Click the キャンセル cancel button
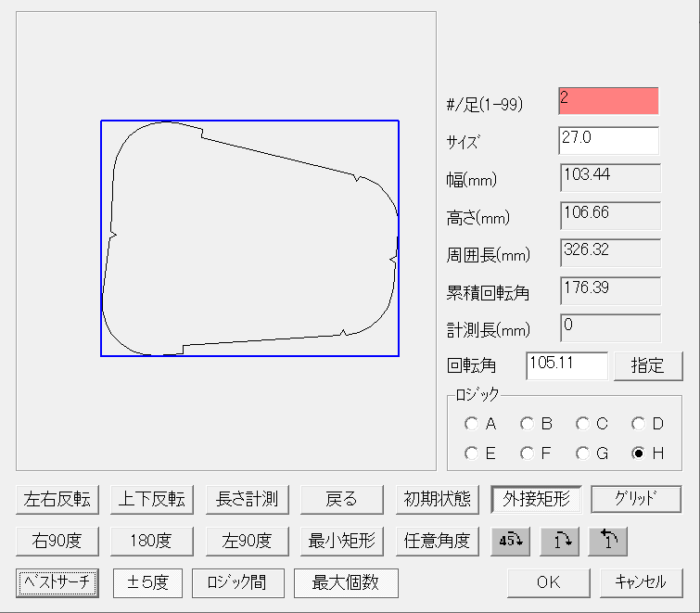Viewport: 700px width, 613px height. tap(641, 582)
